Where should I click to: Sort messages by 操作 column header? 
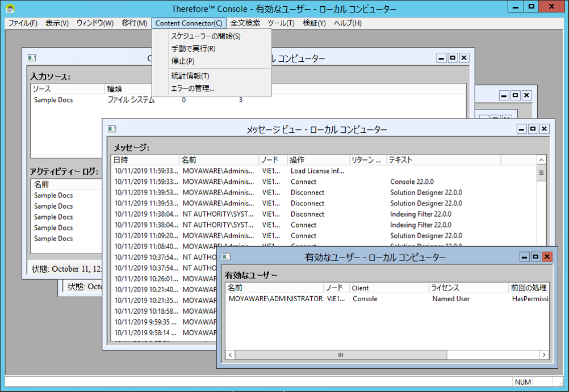point(318,160)
